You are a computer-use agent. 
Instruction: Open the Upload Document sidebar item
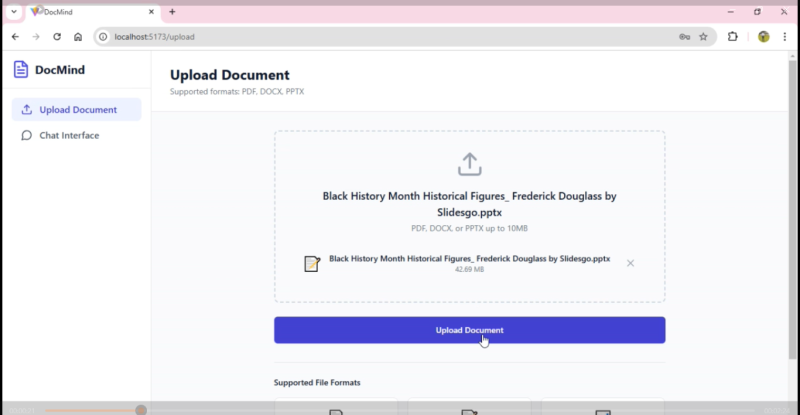tap(76, 110)
